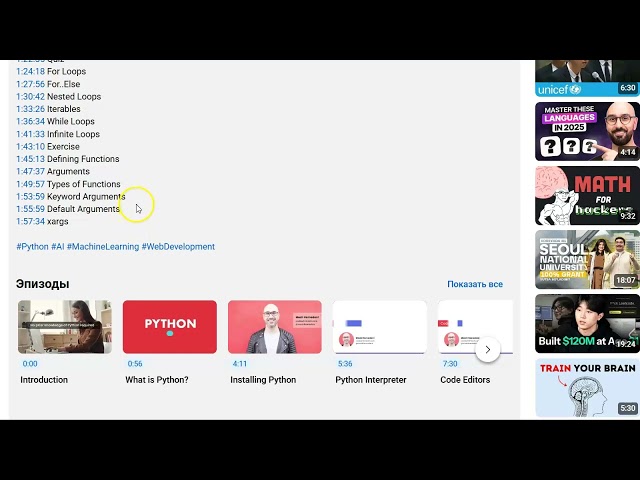Viewport: 640px width, 480px height.
Task: Open the unicef recommended video thumbnail
Action: coord(587,78)
